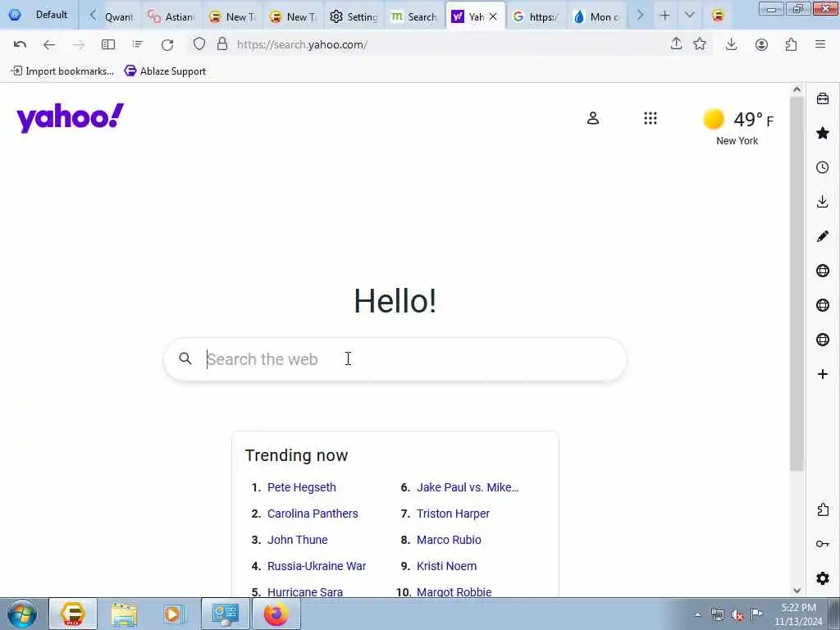Close the Yahoo tab
The width and height of the screenshot is (840, 630).
coord(493,16)
